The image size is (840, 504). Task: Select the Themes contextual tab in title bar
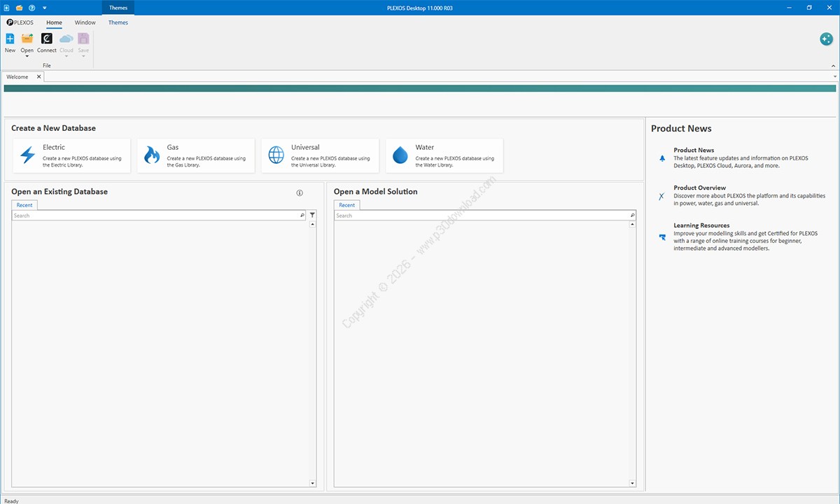[118, 8]
